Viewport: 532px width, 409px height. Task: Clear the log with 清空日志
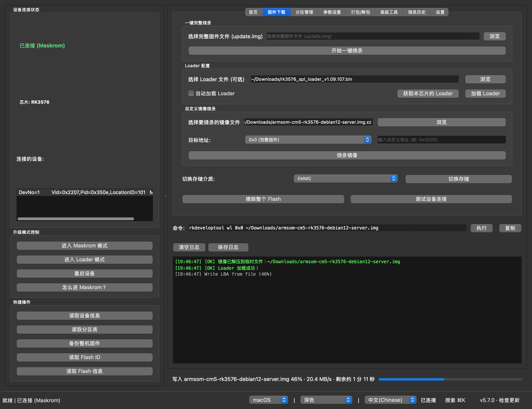pos(189,247)
